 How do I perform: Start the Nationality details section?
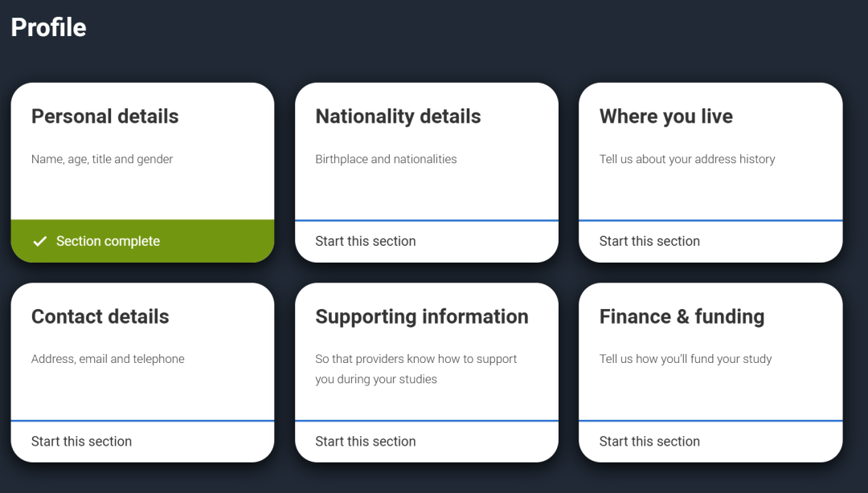click(x=366, y=241)
